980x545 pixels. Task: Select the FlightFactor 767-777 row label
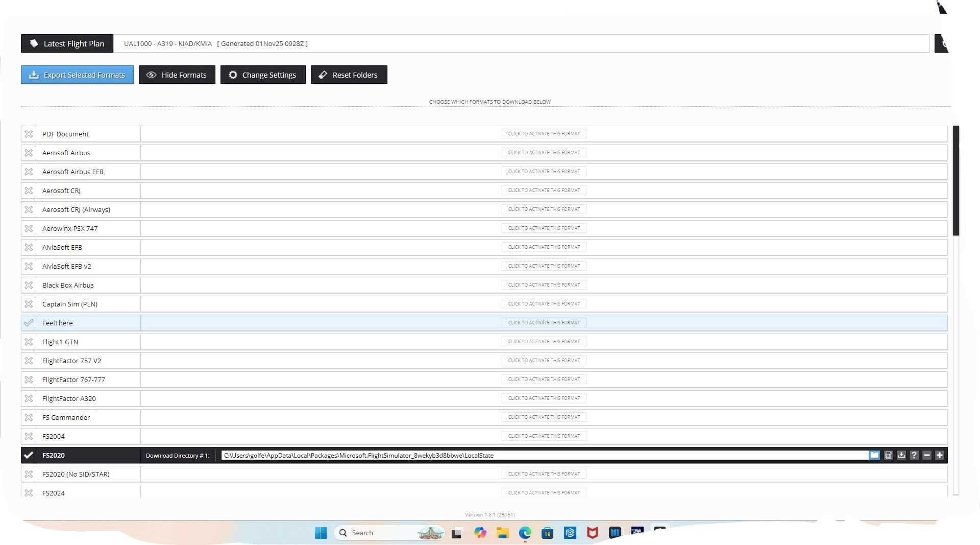(x=73, y=380)
